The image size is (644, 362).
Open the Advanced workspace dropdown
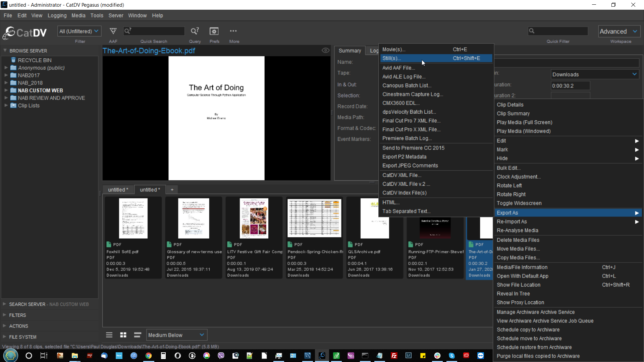coord(619,31)
